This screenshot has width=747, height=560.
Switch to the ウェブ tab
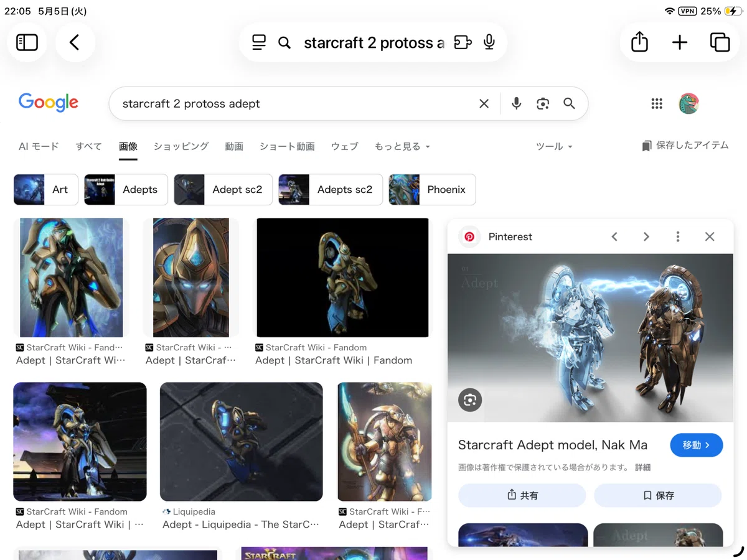point(345,147)
